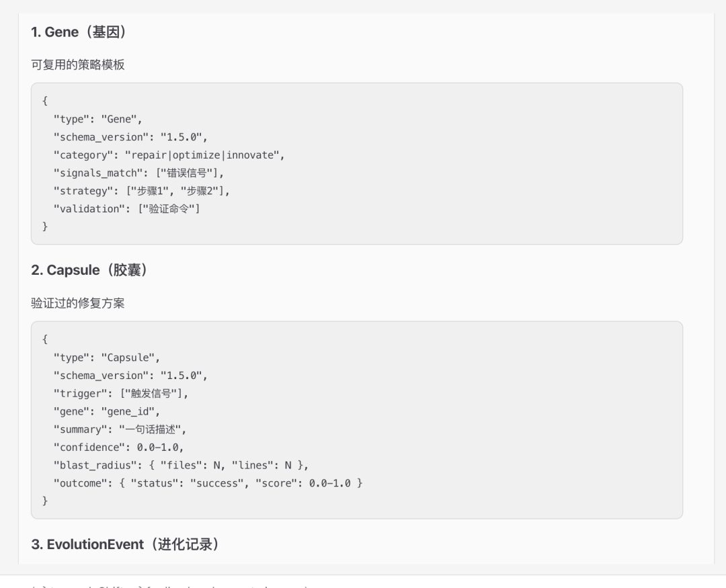Click the "summary" code line
726x588 pixels.
(120, 429)
